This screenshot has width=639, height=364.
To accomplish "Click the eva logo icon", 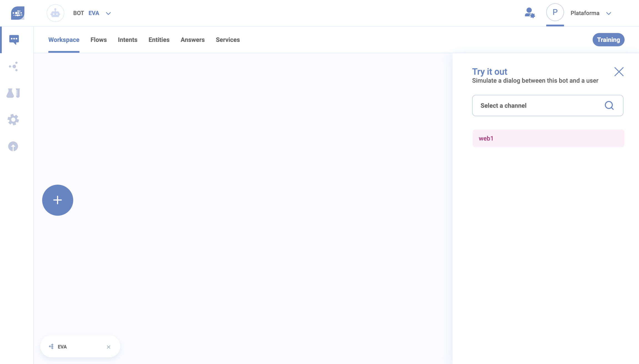I will tap(17, 13).
